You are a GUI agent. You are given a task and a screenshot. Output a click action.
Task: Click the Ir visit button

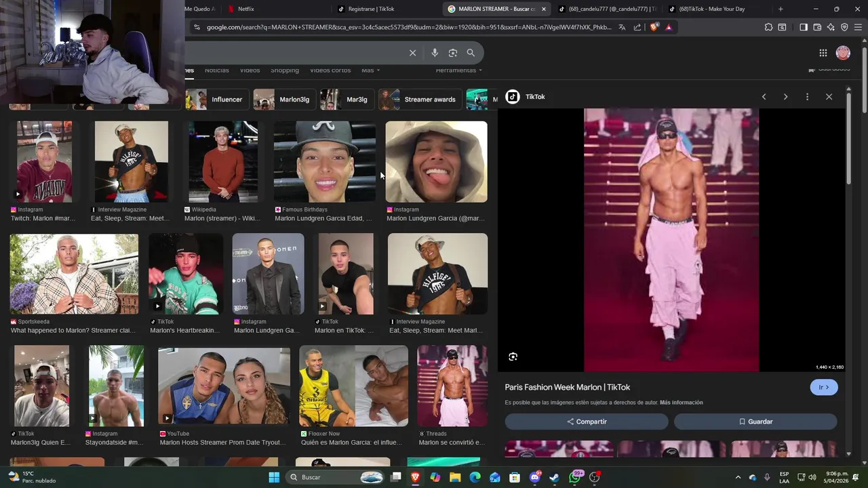click(x=824, y=387)
